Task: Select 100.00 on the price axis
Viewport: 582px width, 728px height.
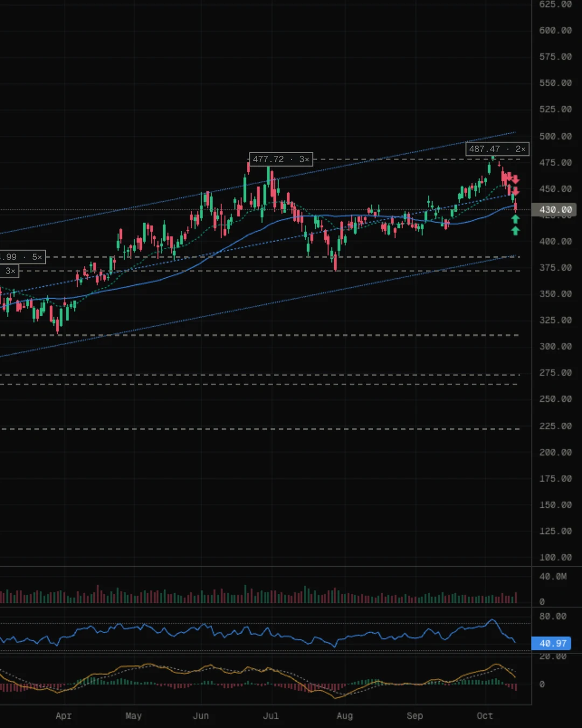Action: tap(556, 558)
